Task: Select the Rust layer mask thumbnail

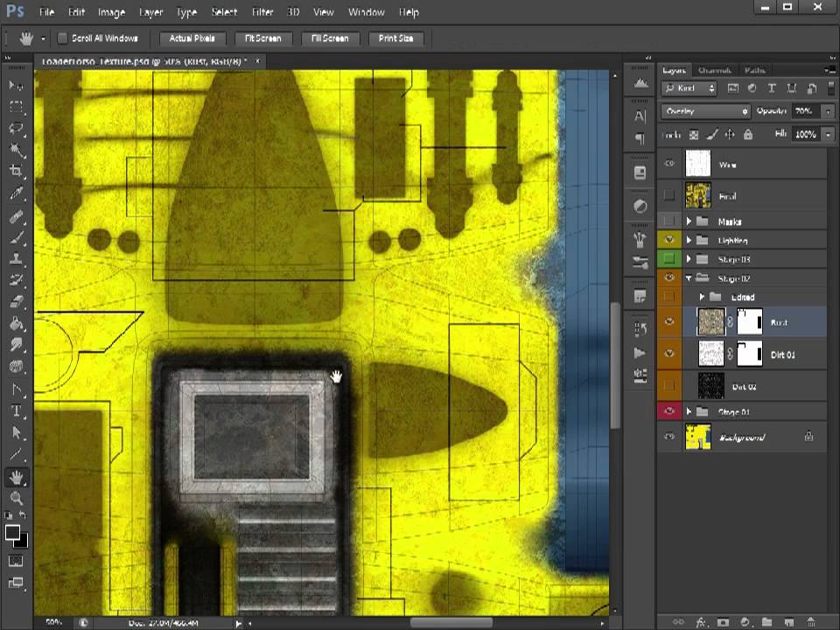Action: pos(750,322)
